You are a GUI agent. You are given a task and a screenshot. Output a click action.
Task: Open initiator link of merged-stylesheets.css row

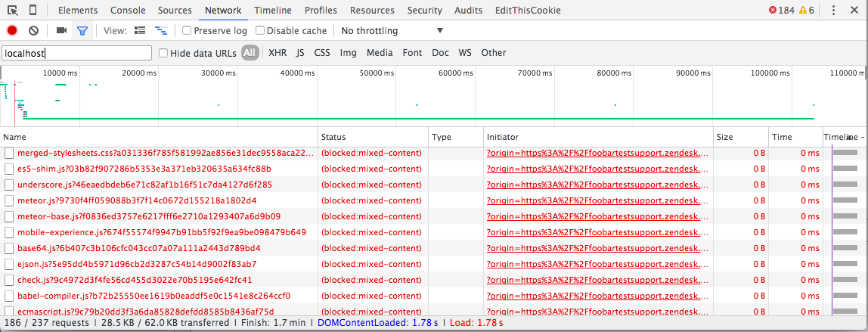coord(597,153)
